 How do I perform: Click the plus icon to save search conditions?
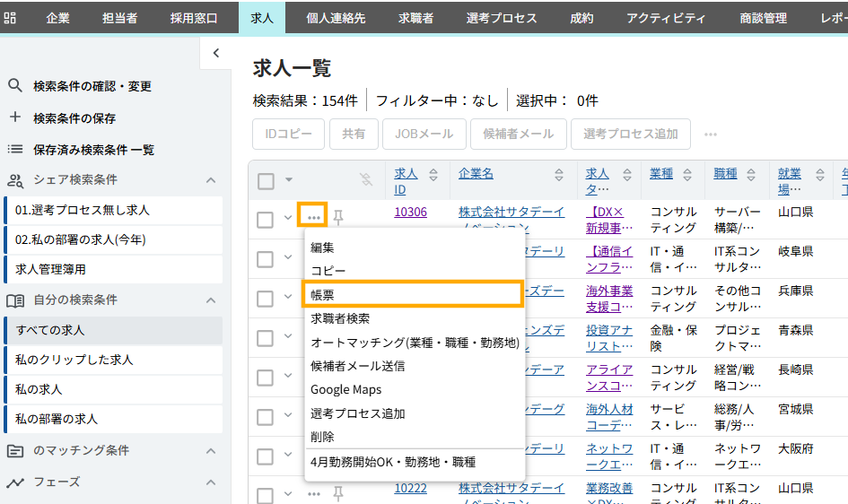(15, 117)
